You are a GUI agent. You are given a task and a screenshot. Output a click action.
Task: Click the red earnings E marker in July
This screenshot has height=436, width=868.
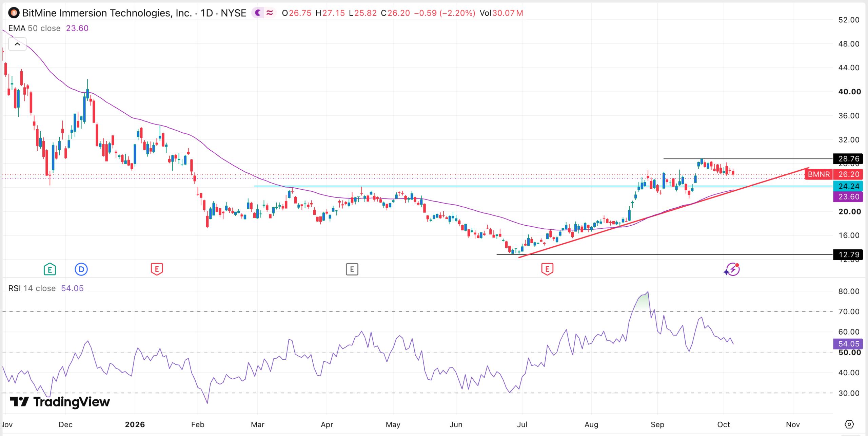click(x=547, y=269)
